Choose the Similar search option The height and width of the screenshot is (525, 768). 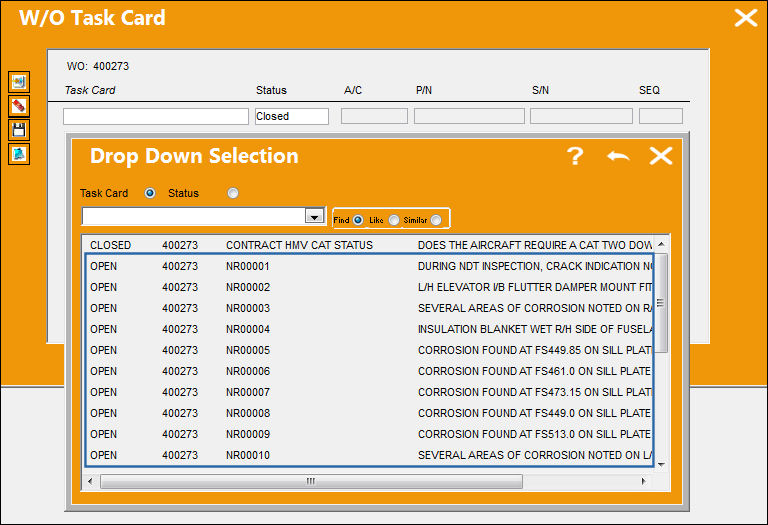436,220
